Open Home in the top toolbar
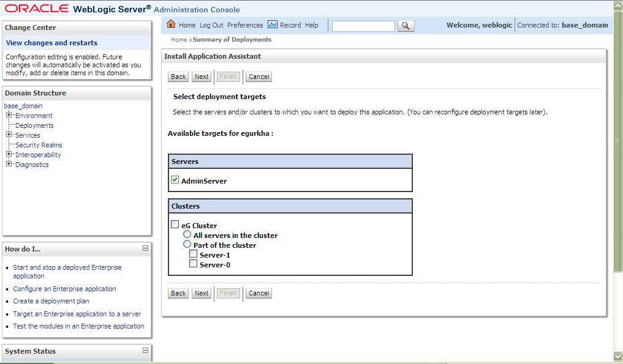 (187, 25)
